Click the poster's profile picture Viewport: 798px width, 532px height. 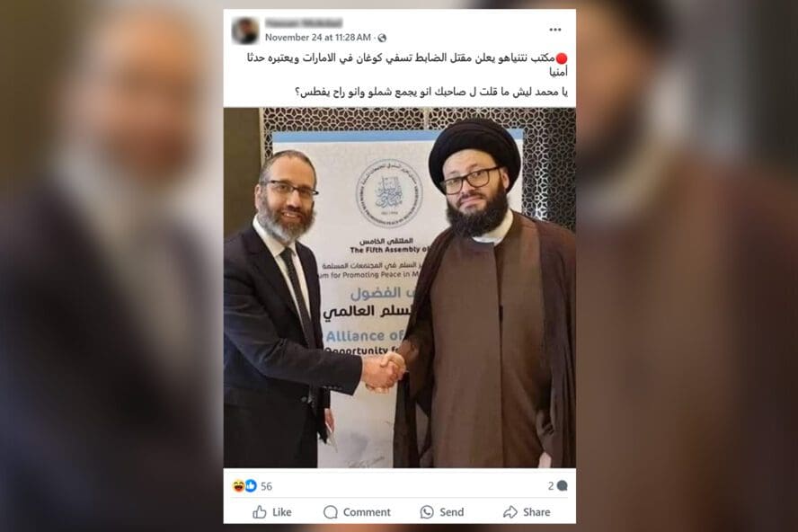tap(245, 31)
